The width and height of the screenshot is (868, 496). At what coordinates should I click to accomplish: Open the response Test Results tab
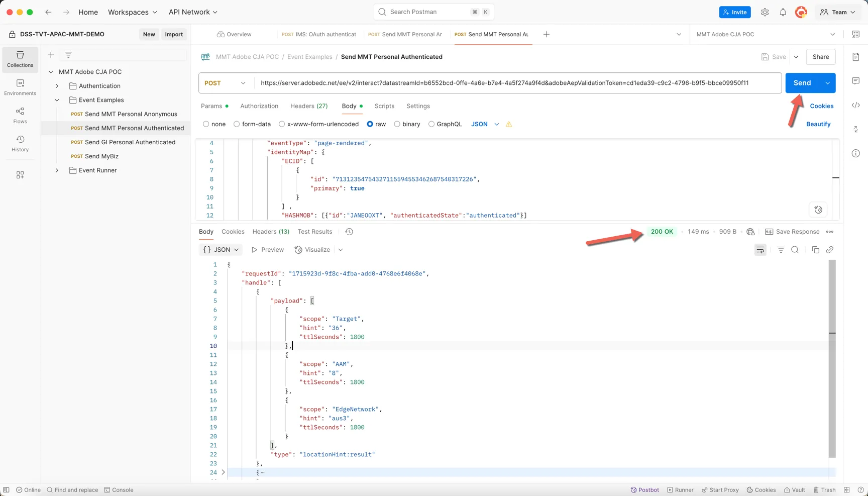(315, 232)
